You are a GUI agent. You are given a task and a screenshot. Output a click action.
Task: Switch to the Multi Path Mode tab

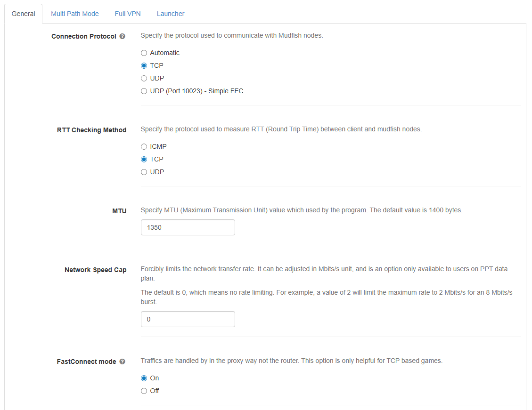pyautogui.click(x=75, y=14)
